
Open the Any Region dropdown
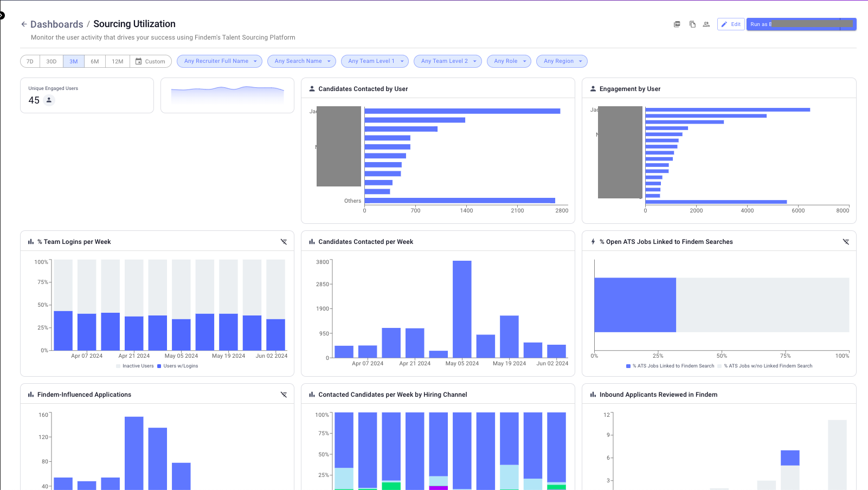click(x=562, y=61)
